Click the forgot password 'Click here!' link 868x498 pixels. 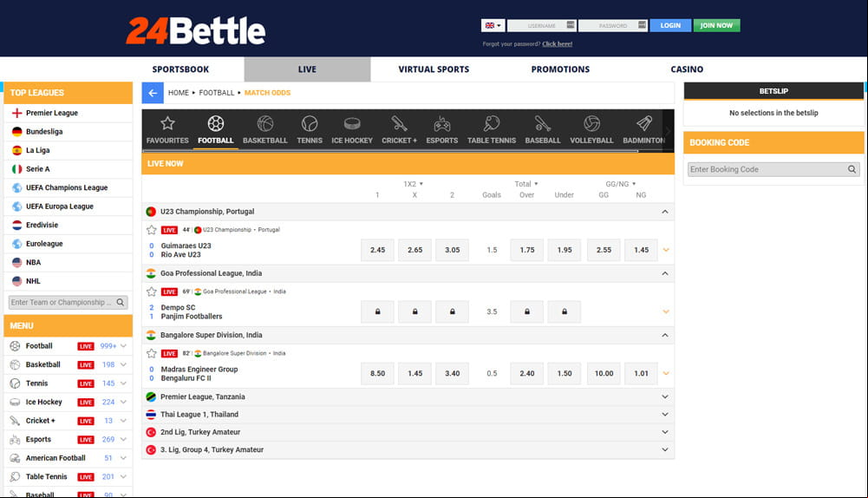point(557,43)
